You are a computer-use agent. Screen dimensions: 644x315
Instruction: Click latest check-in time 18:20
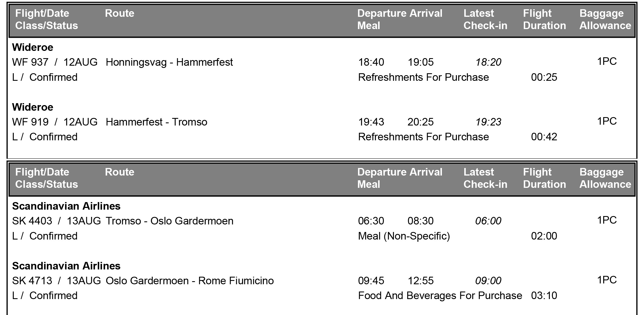488,62
